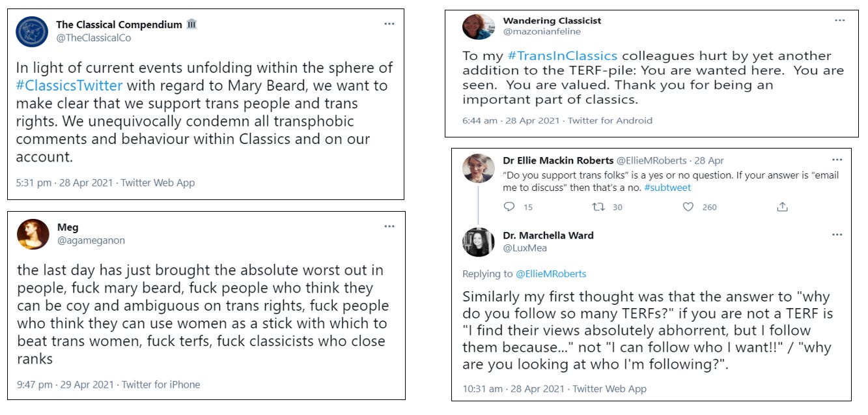The height and width of the screenshot is (415, 868).
Task: Click Meg's profile picture
Action: 33,235
